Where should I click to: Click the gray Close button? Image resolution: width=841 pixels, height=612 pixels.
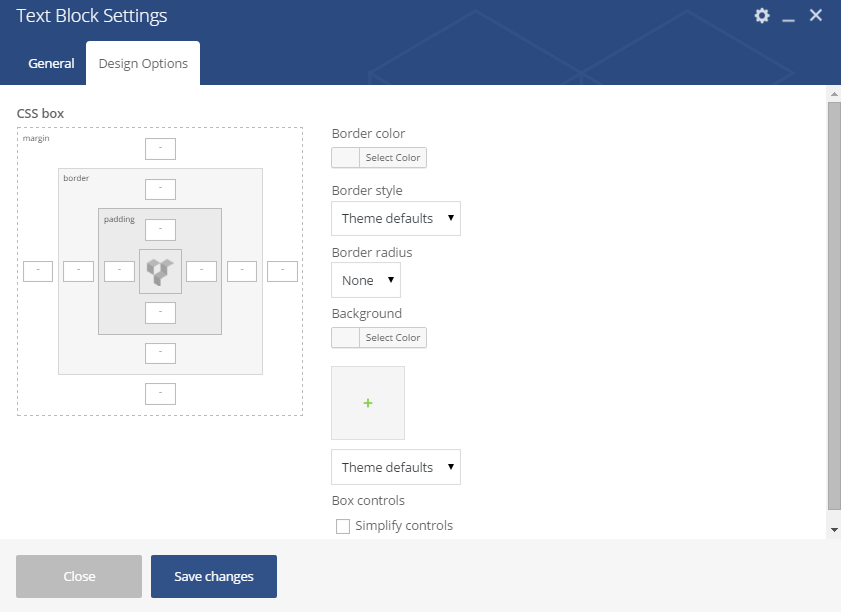[79, 577]
